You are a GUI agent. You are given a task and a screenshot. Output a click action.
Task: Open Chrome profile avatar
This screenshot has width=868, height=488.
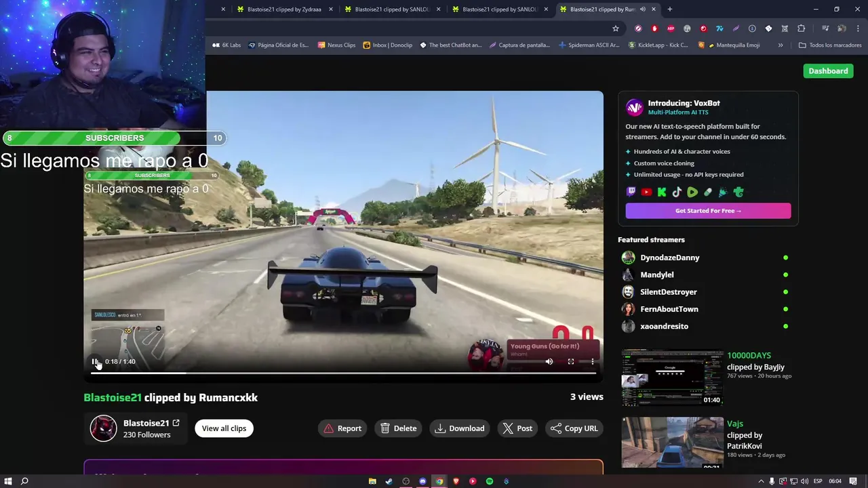[842, 28]
